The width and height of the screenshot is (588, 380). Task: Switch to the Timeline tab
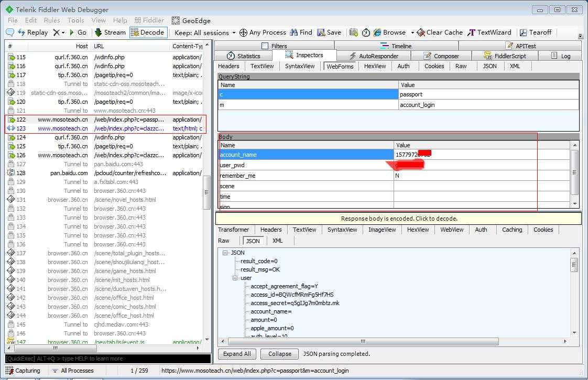(x=396, y=46)
